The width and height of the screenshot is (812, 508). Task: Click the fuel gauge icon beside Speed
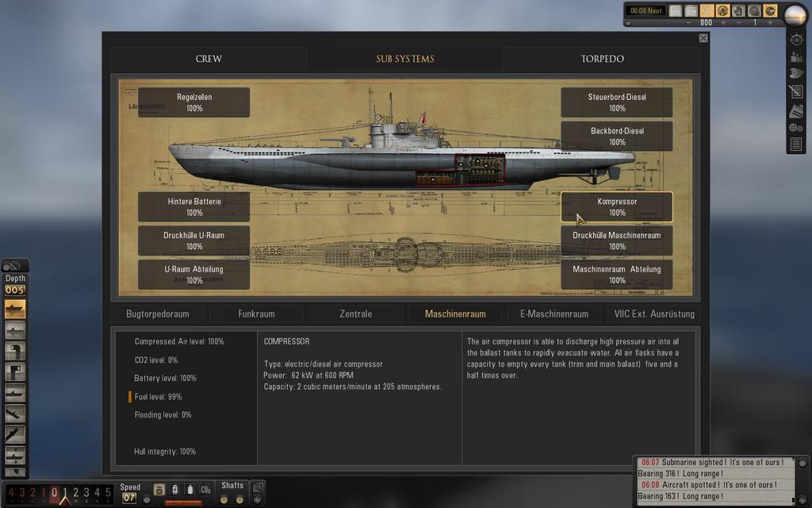point(159,489)
